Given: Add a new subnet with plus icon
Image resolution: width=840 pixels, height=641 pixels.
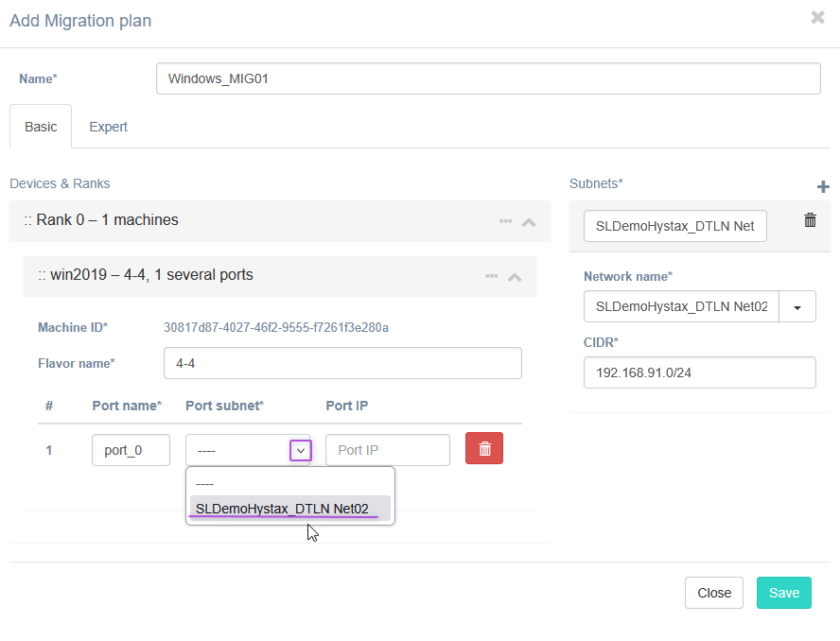Looking at the screenshot, I should coord(822,186).
